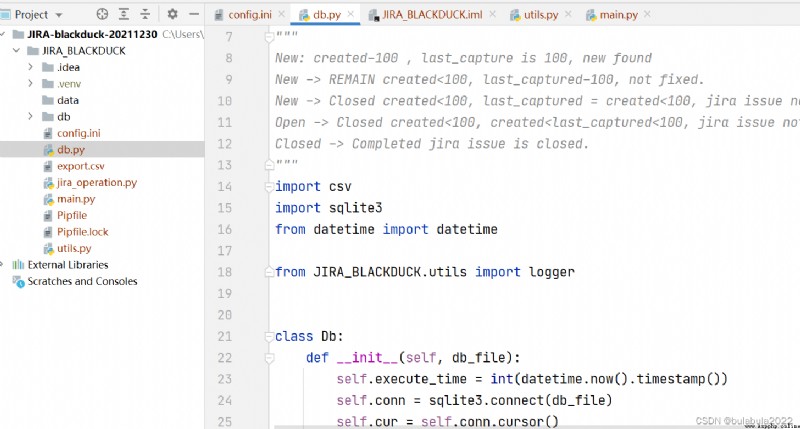Close the utils.py tab
This screenshot has width=800, height=429.
pos(568,14)
